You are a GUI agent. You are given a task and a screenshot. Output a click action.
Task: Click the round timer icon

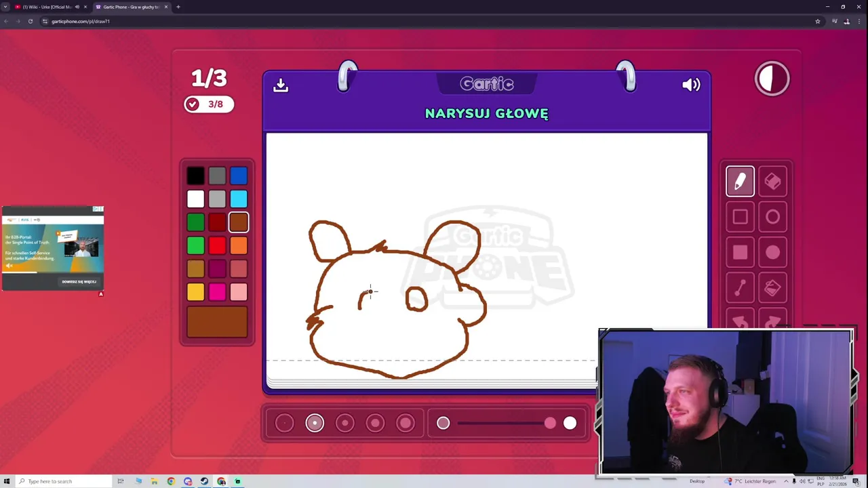(772, 79)
